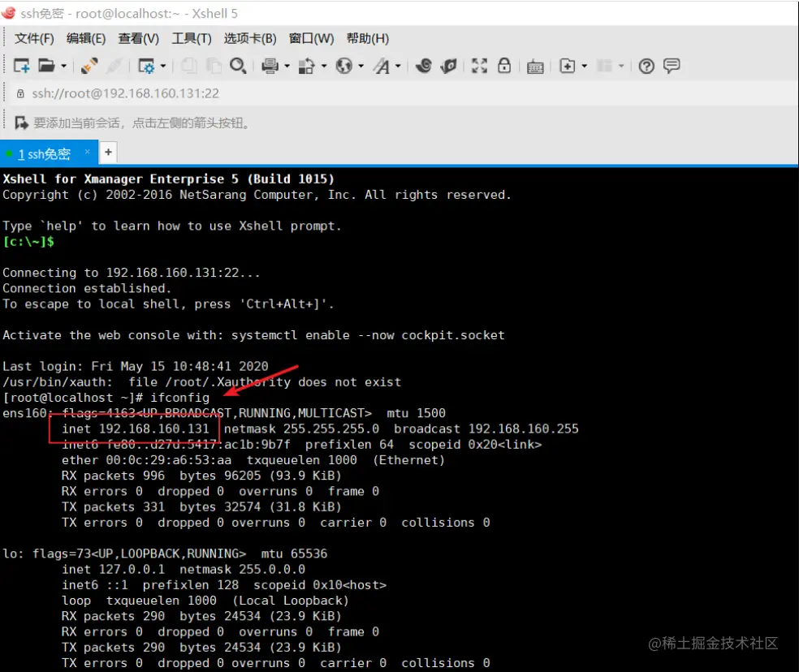Click the Copy toolbar icon
The image size is (799, 672).
189,66
